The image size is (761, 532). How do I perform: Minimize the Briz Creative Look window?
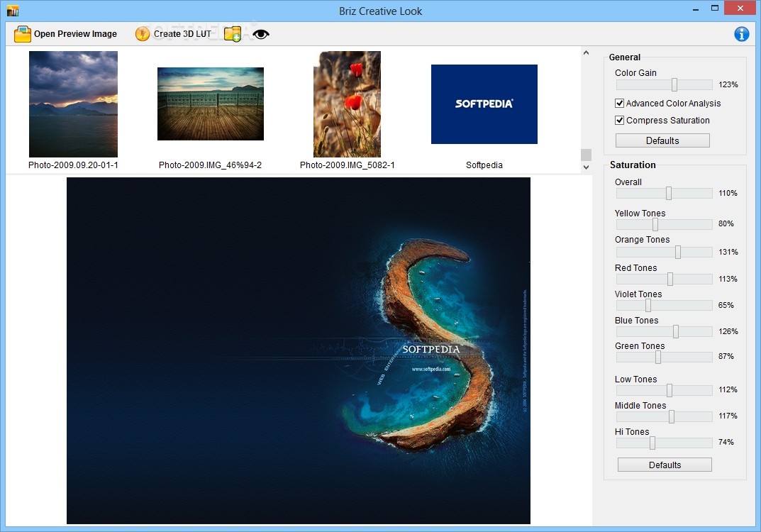point(696,9)
